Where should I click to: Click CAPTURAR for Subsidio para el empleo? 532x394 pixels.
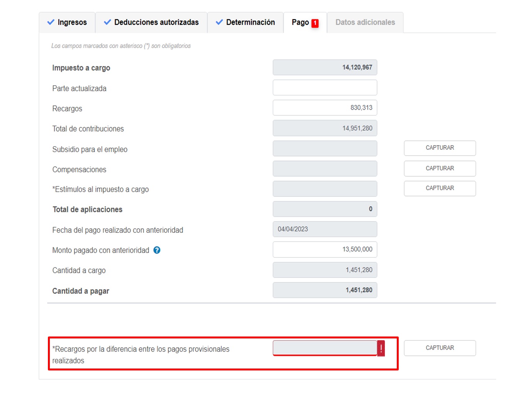pyautogui.click(x=440, y=148)
